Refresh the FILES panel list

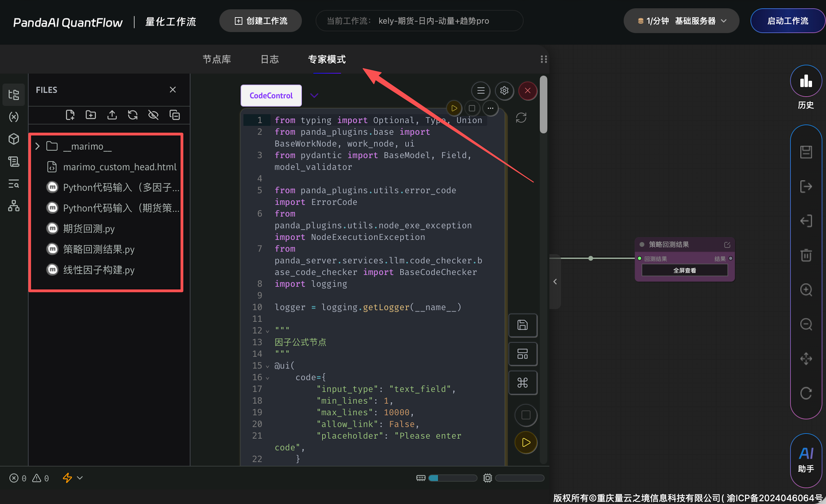pyautogui.click(x=132, y=115)
